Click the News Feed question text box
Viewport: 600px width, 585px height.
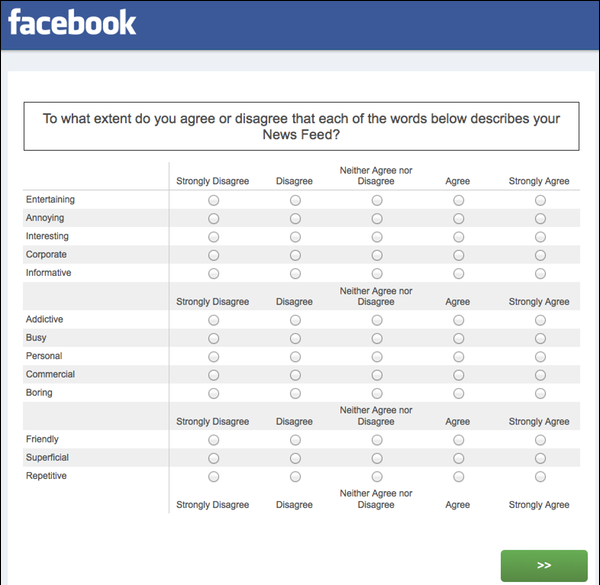coord(301,126)
